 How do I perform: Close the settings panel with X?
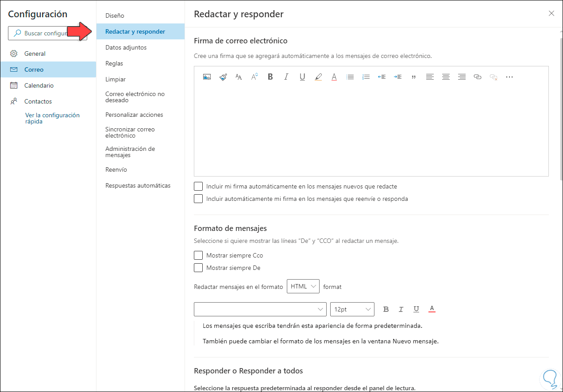[551, 13]
